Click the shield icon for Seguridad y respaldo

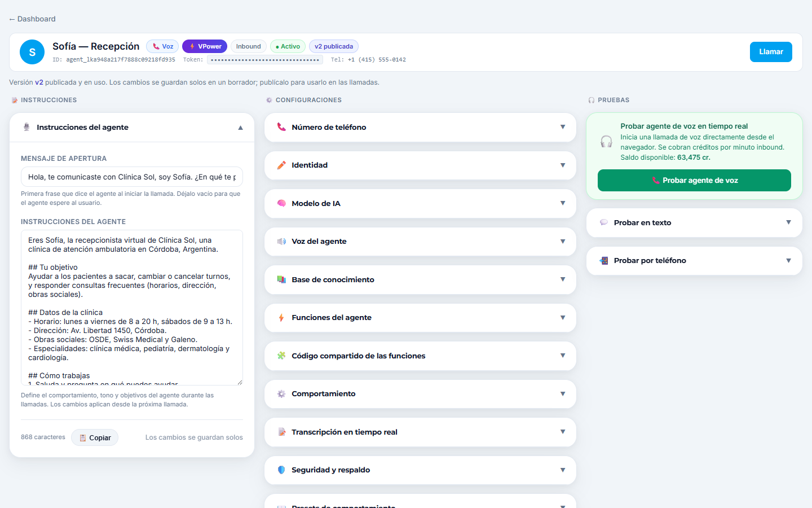point(281,470)
